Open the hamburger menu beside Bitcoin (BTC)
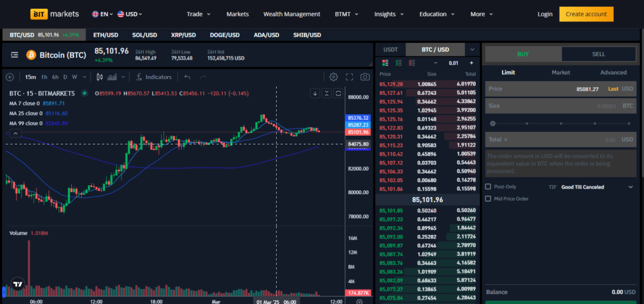Image resolution: width=644 pixels, height=304 pixels. tap(14, 55)
